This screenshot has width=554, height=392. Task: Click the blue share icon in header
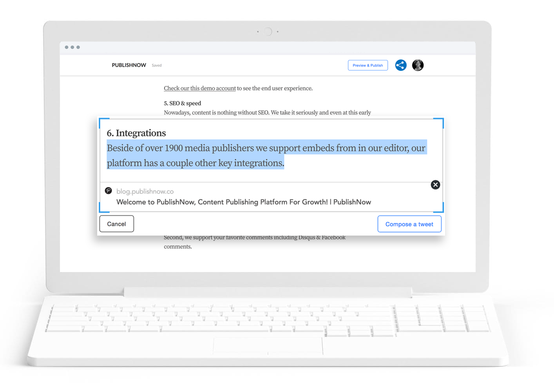[401, 65]
